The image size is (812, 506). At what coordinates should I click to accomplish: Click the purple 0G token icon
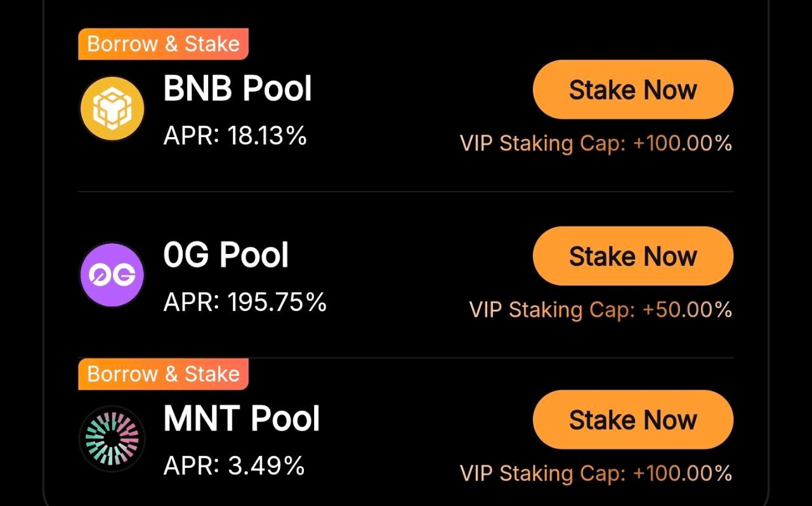112,275
